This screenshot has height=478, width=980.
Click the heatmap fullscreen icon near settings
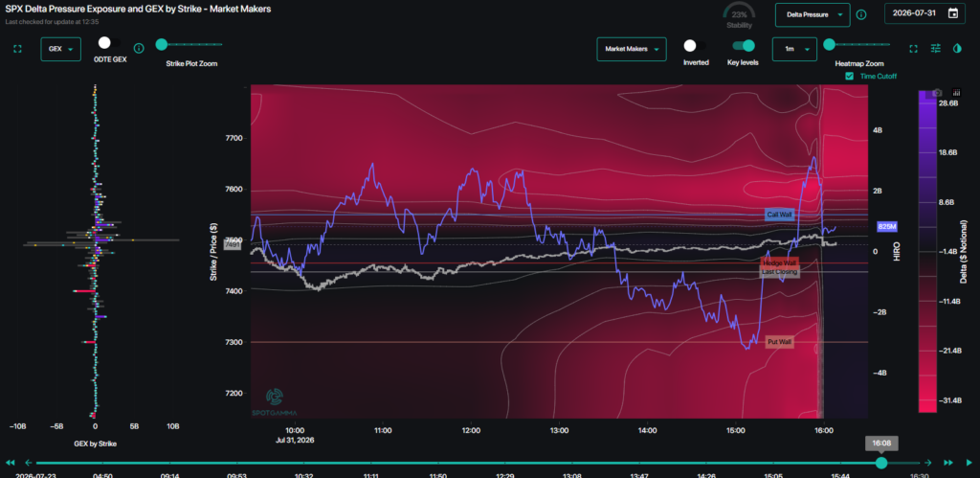(913, 48)
